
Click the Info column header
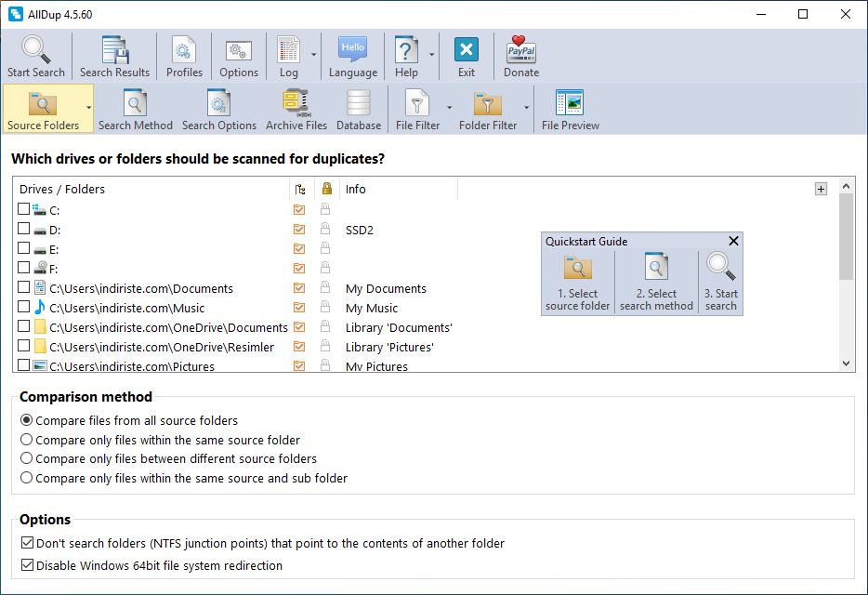tap(399, 189)
